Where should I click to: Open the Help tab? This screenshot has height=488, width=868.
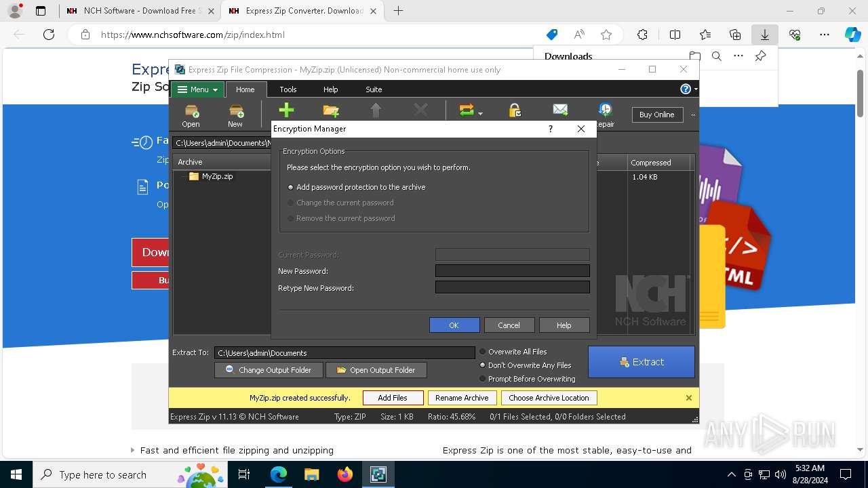330,89
